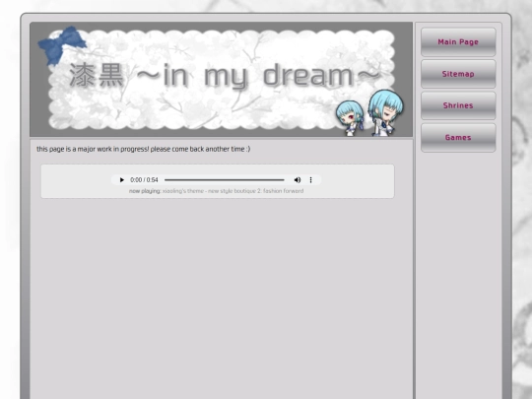This screenshot has width=532, height=399.
Task: Click the taller chibi character with blue hair
Action: pos(386,113)
